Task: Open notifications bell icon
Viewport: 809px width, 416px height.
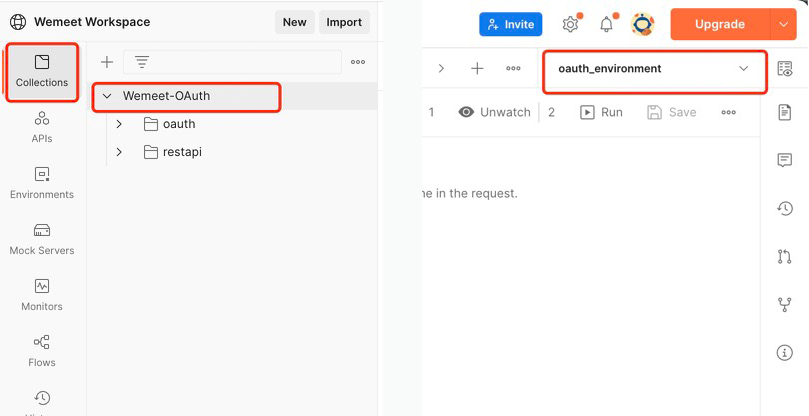Action: (x=607, y=24)
